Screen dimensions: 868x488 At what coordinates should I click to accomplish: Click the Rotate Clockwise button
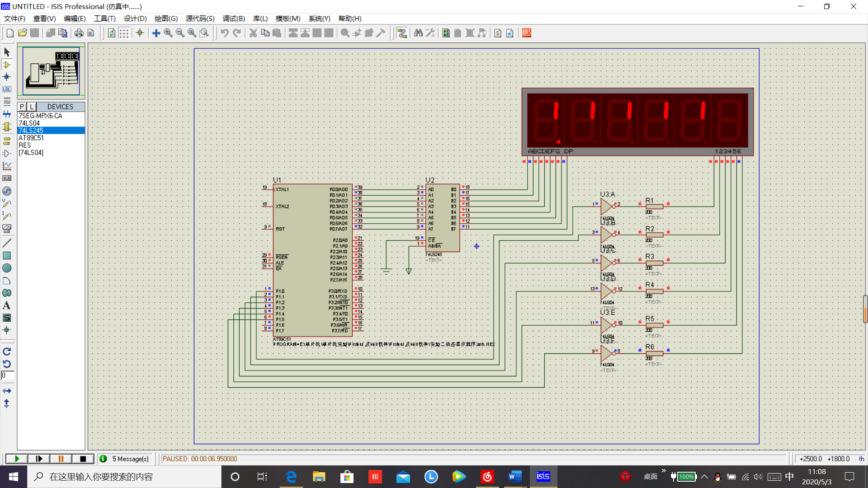pyautogui.click(x=7, y=352)
